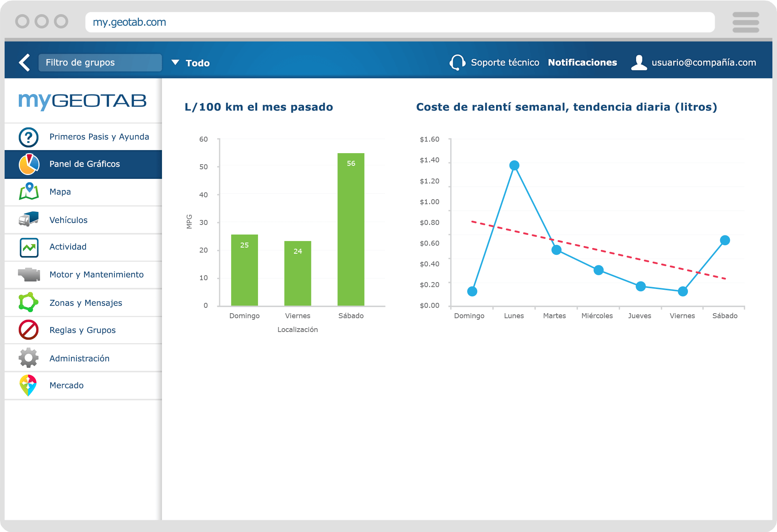777x532 pixels.
Task: Click the myGEOTAB logo
Action: 83,101
